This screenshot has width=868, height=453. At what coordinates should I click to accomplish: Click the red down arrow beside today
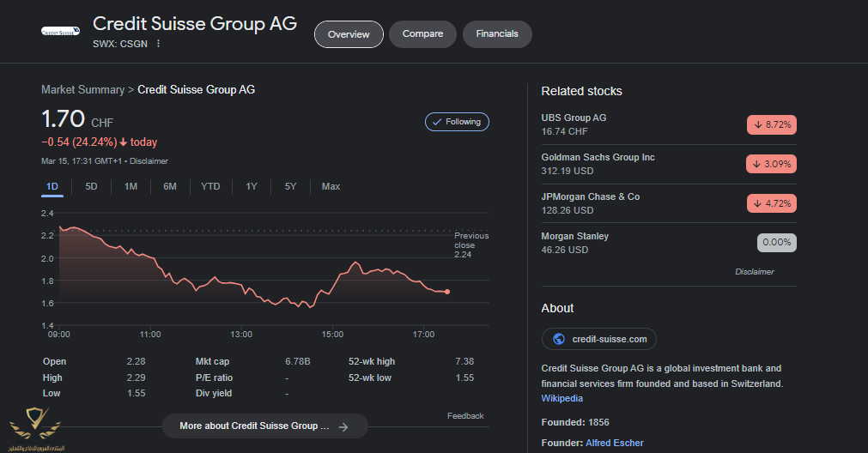tap(124, 142)
